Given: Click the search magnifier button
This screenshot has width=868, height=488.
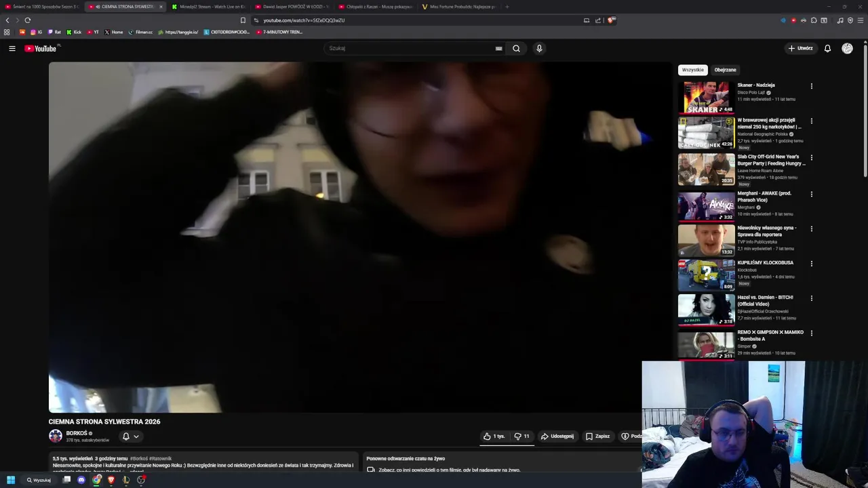Looking at the screenshot, I should (x=516, y=48).
